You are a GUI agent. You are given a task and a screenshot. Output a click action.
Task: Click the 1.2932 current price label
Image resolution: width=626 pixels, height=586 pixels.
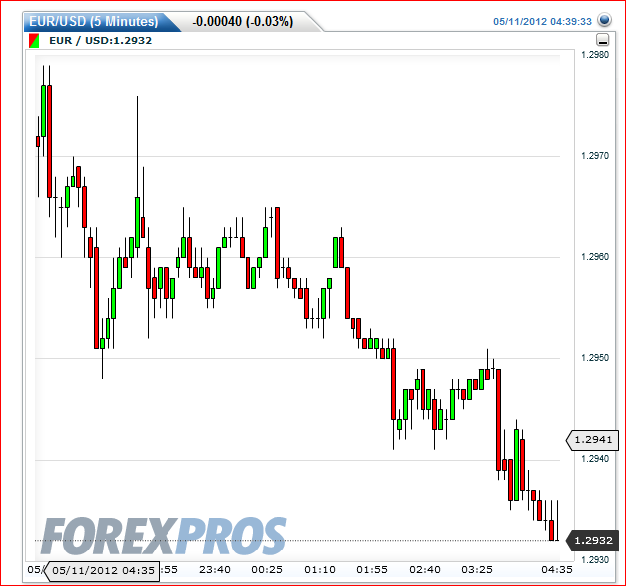(592, 540)
